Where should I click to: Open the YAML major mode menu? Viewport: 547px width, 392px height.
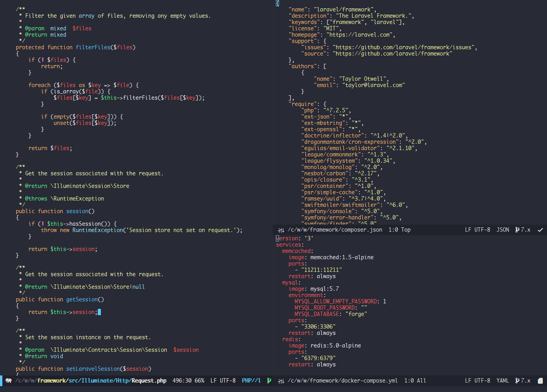pos(502,381)
